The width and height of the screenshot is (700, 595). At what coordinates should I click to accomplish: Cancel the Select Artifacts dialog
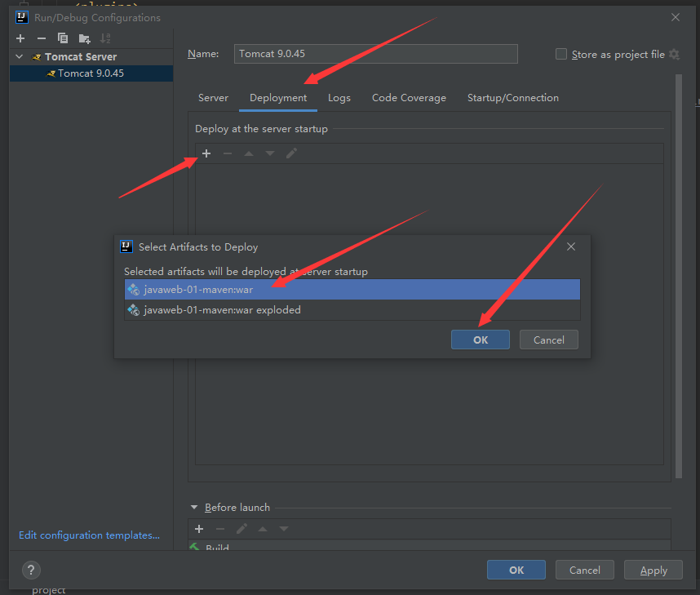[x=549, y=340]
